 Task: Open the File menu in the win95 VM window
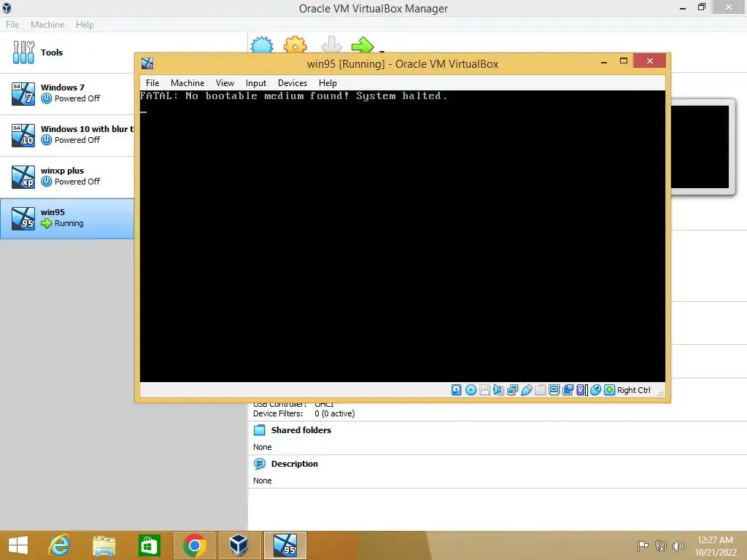(152, 83)
